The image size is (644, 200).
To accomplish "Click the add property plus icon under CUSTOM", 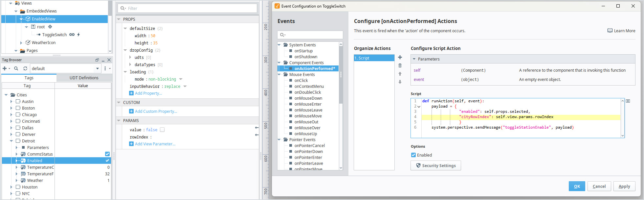I will [131, 111].
